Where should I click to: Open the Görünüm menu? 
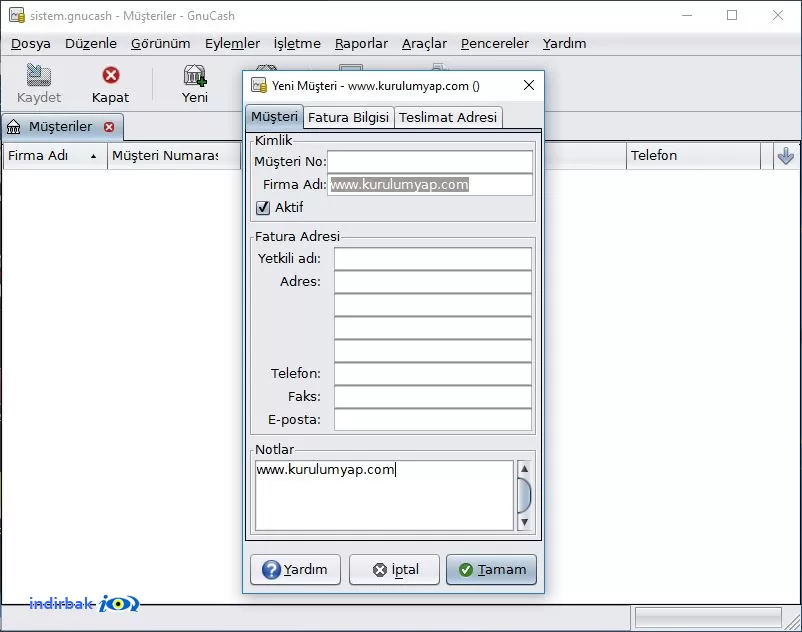click(x=161, y=44)
